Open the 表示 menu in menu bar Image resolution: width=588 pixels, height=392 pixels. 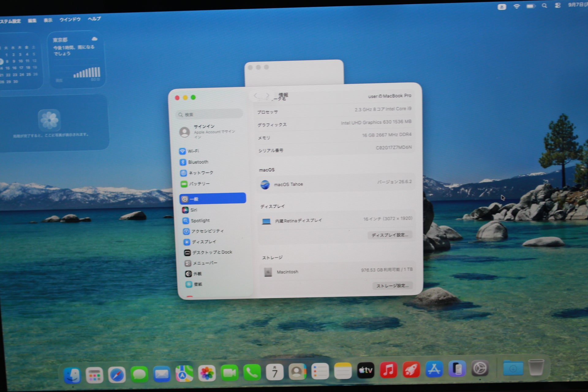[x=48, y=20]
